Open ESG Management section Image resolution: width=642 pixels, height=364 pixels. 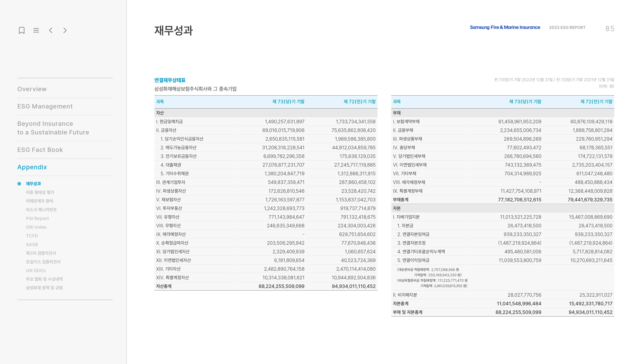pyautogui.click(x=45, y=106)
